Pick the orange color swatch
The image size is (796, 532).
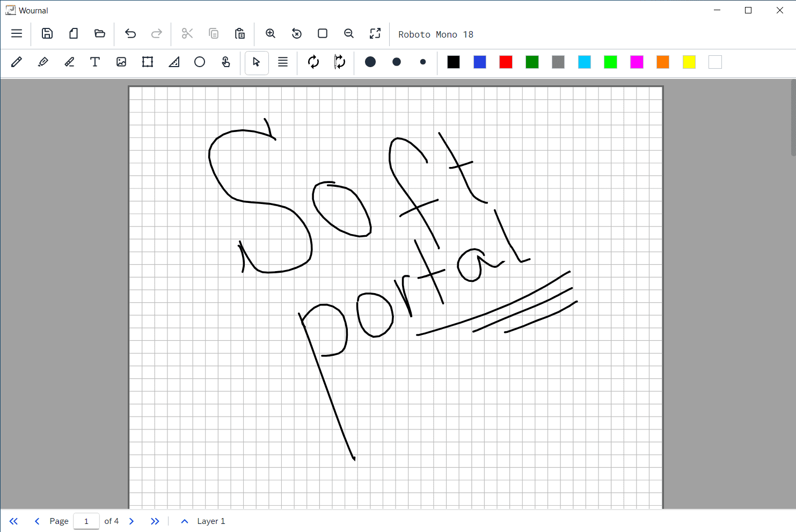pos(663,62)
